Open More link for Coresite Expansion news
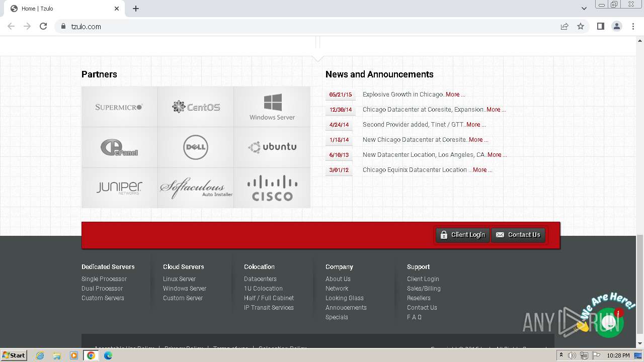This screenshot has height=362, width=644. (496, 110)
